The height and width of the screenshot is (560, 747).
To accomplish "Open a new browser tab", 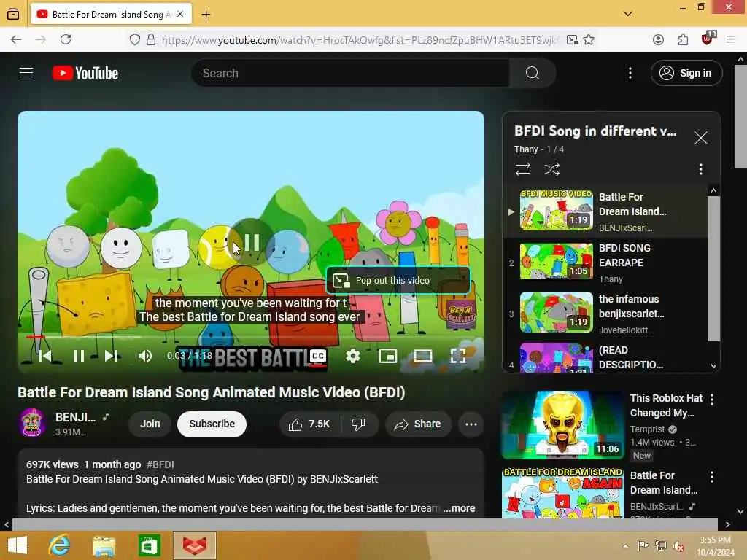I will tap(206, 15).
